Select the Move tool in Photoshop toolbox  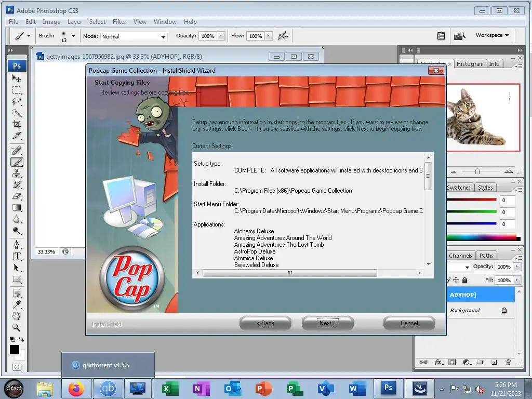coord(16,78)
